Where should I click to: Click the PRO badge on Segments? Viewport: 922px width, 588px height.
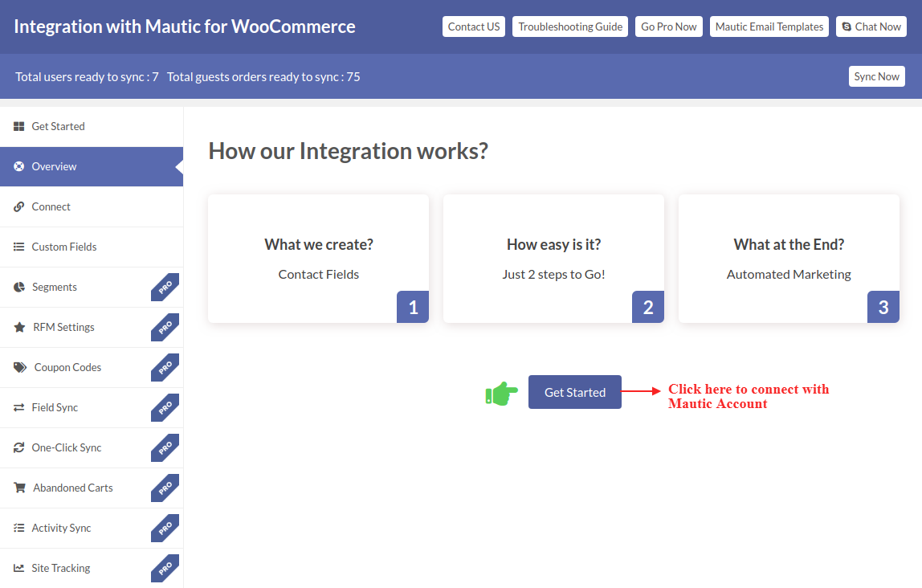165,287
